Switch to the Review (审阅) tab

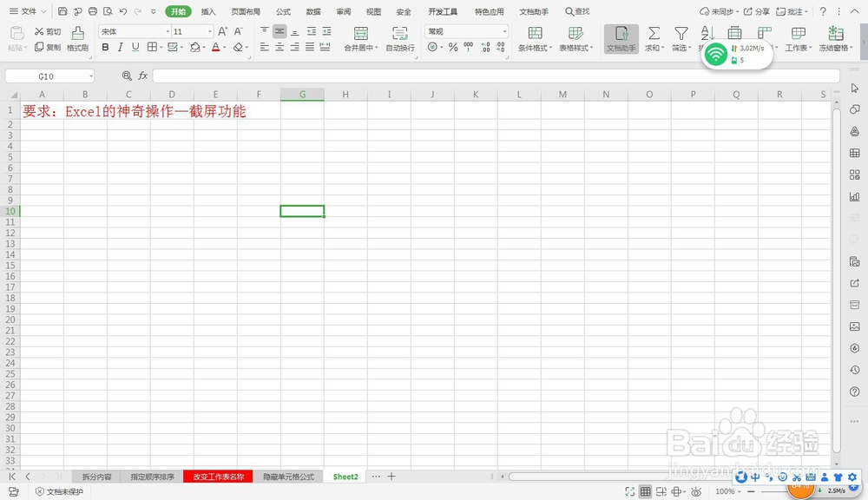(343, 11)
